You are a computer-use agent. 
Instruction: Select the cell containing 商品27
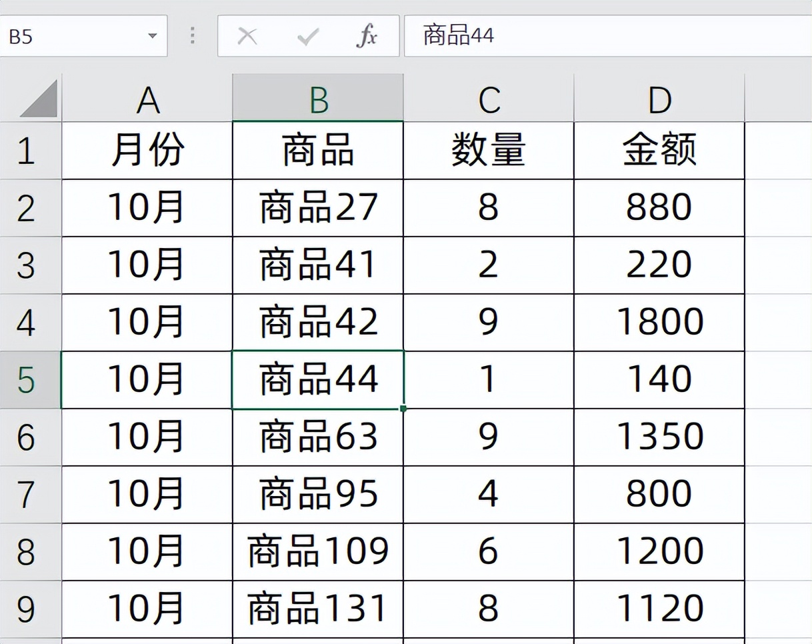[318, 208]
